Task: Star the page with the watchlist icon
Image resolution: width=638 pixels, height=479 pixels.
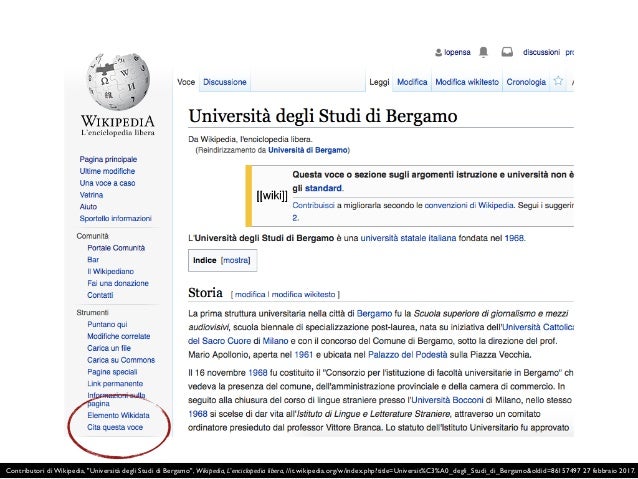Action: click(x=558, y=81)
